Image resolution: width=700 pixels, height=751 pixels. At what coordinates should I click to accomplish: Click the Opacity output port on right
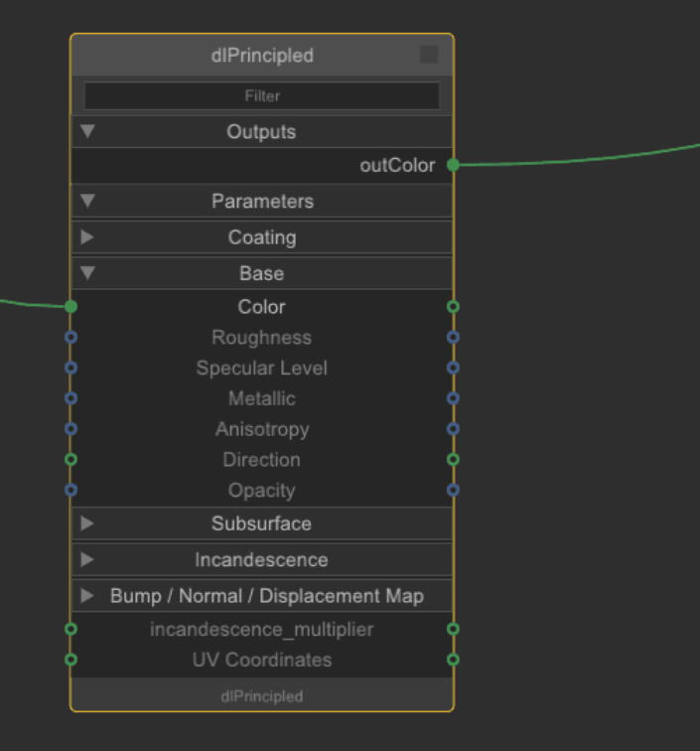(x=453, y=490)
